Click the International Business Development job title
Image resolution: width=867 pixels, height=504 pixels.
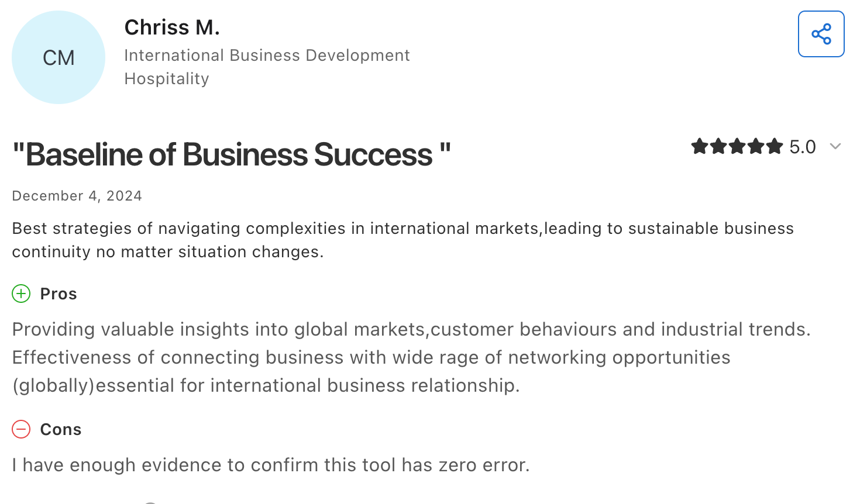[x=267, y=55]
